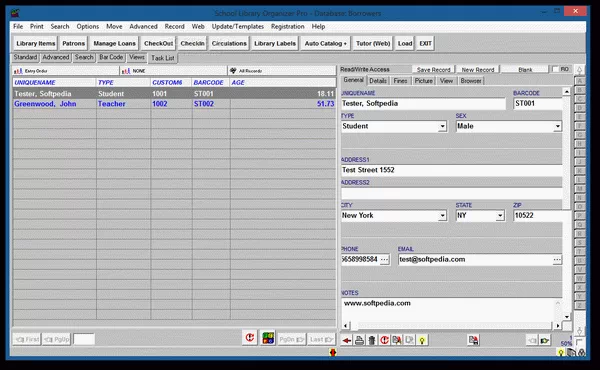Image resolution: width=600 pixels, height=370 pixels.
Task: Click the lightbulb icon in bottom right corner
Action: pos(561,353)
